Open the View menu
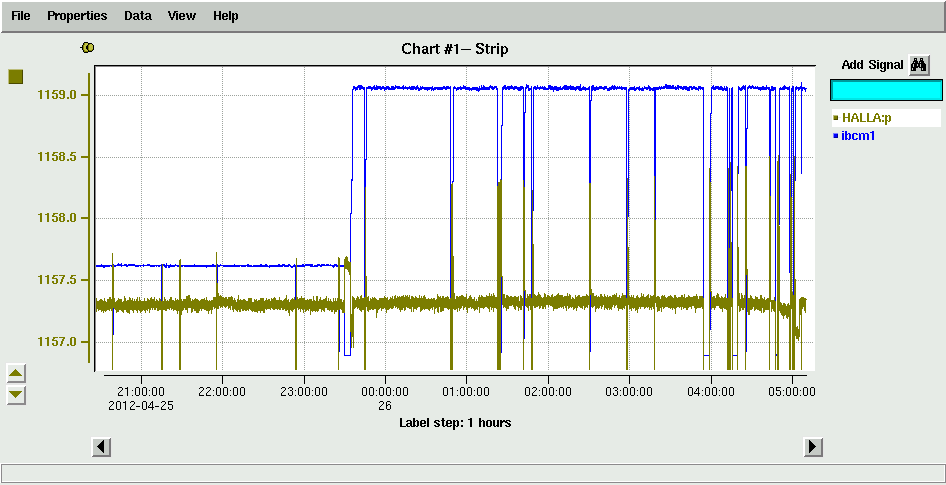Viewport: 946px width, 485px height. coord(182,16)
